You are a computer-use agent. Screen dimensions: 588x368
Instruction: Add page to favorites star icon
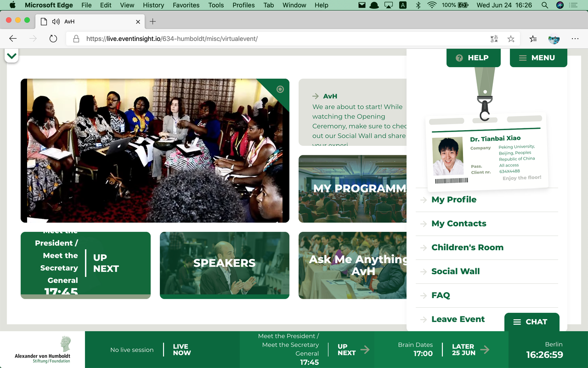pos(511,39)
